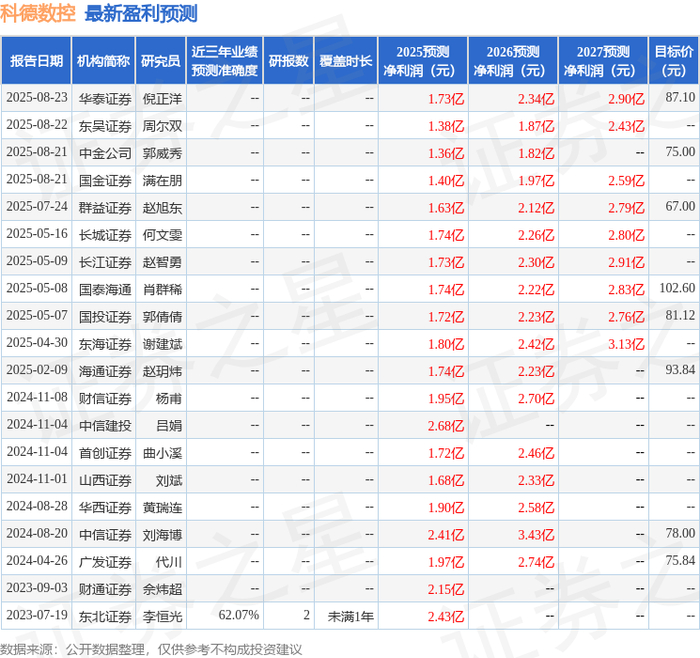Screen dimensions: 700x658
Task: Click the 目标价 column header
Action: coord(673,61)
